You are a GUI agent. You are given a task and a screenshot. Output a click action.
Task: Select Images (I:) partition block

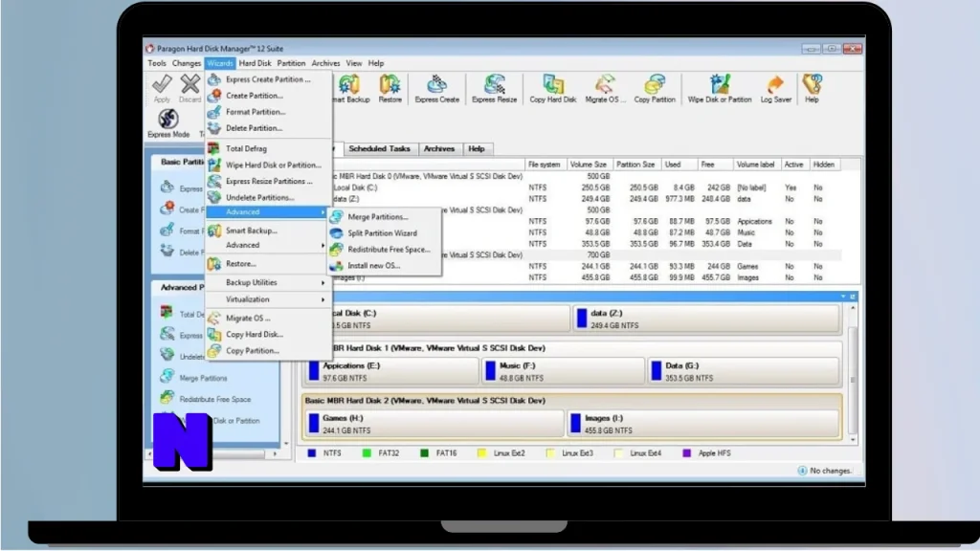[x=703, y=424]
